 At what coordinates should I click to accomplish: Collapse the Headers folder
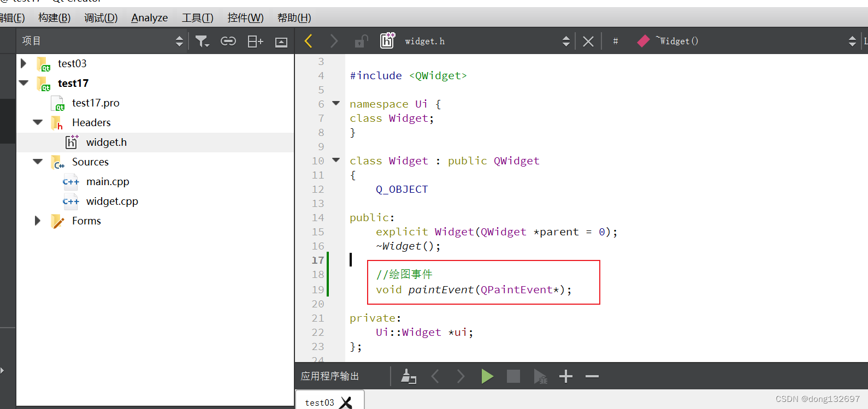pos(38,122)
